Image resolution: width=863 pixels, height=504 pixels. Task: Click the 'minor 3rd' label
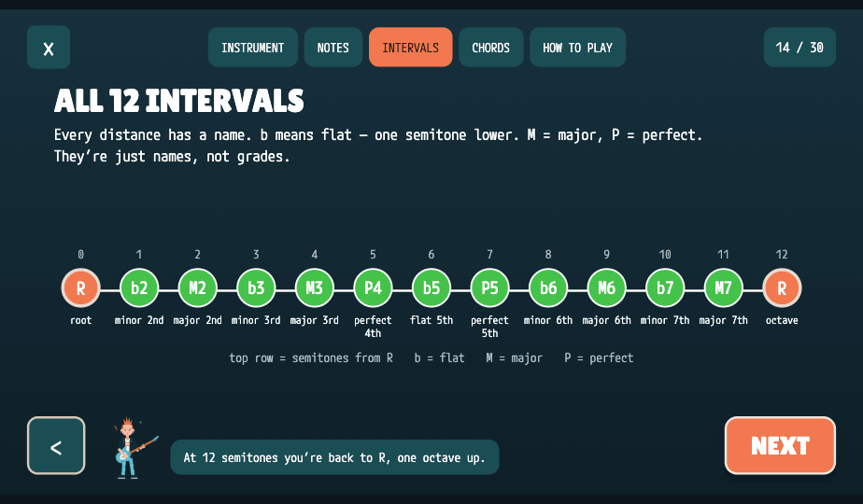click(x=256, y=320)
